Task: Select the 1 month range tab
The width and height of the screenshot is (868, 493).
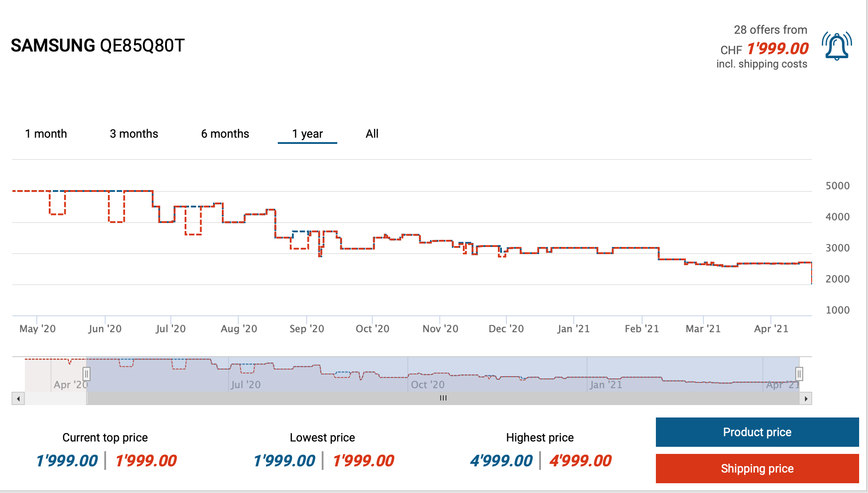Action: coord(46,134)
